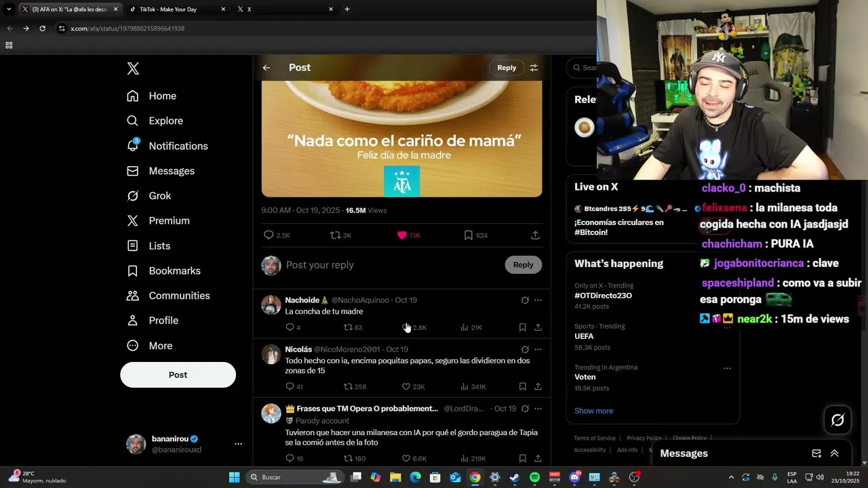
Task: Open Notifications in the sidebar
Action: (x=167, y=146)
